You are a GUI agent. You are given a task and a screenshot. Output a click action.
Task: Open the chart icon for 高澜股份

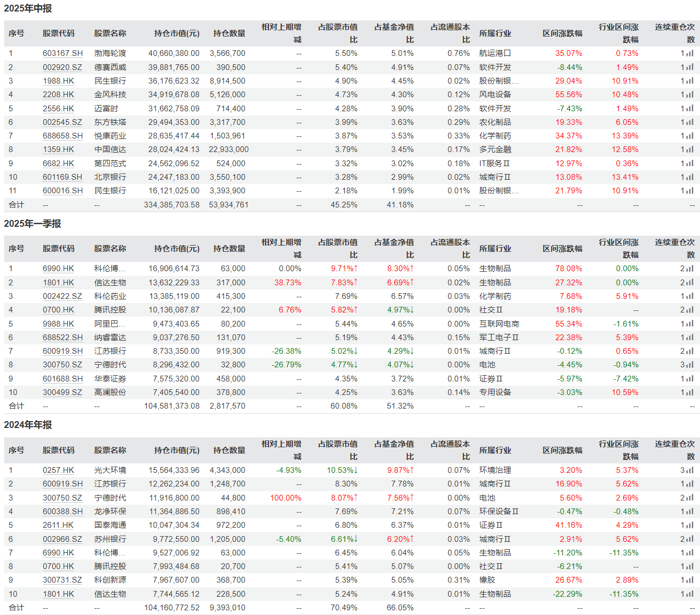[x=690, y=392]
